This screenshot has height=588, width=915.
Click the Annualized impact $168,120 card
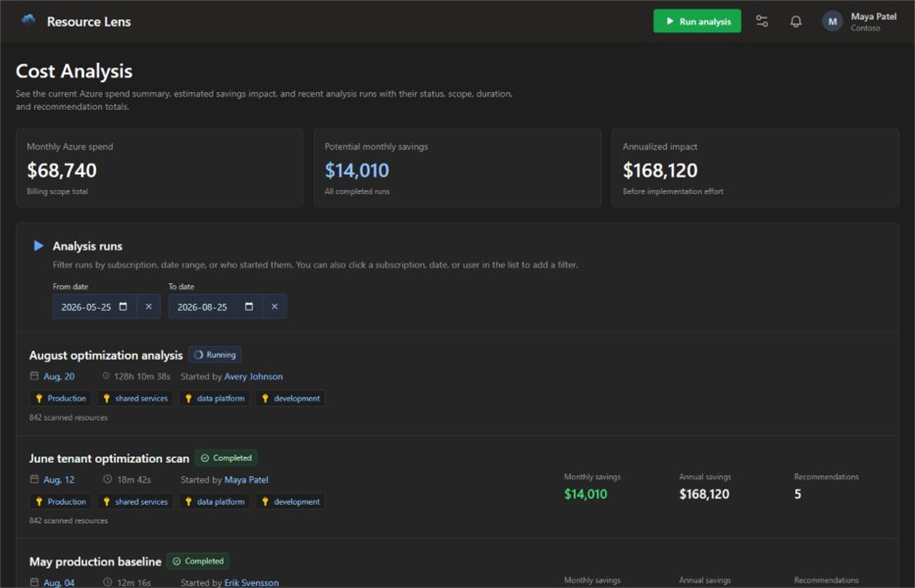(756, 168)
